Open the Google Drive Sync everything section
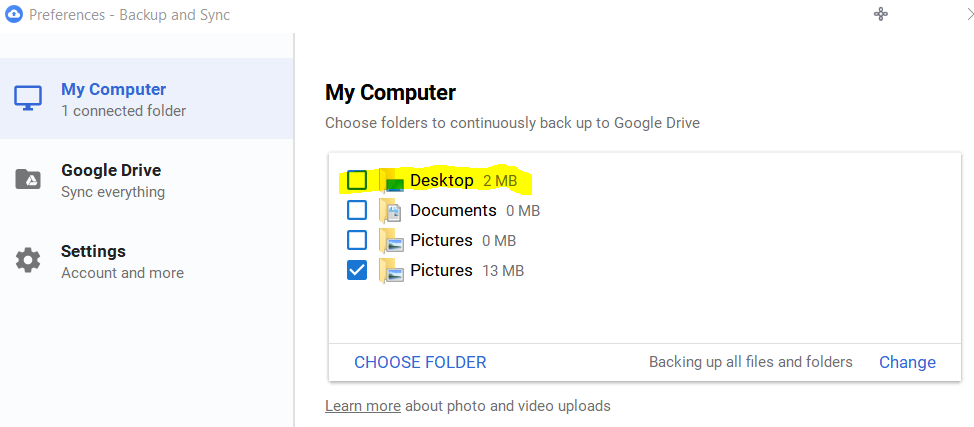 147,180
